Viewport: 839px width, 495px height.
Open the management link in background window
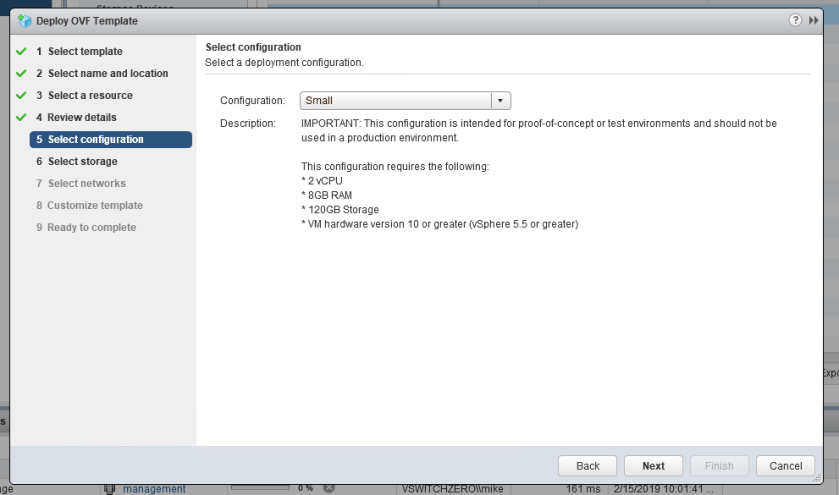154,489
